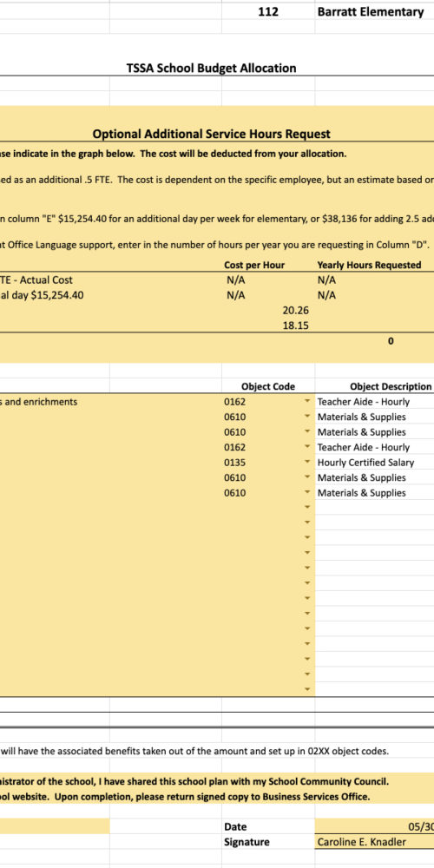Open dropdown arrow beside last 0610 code

(306, 493)
